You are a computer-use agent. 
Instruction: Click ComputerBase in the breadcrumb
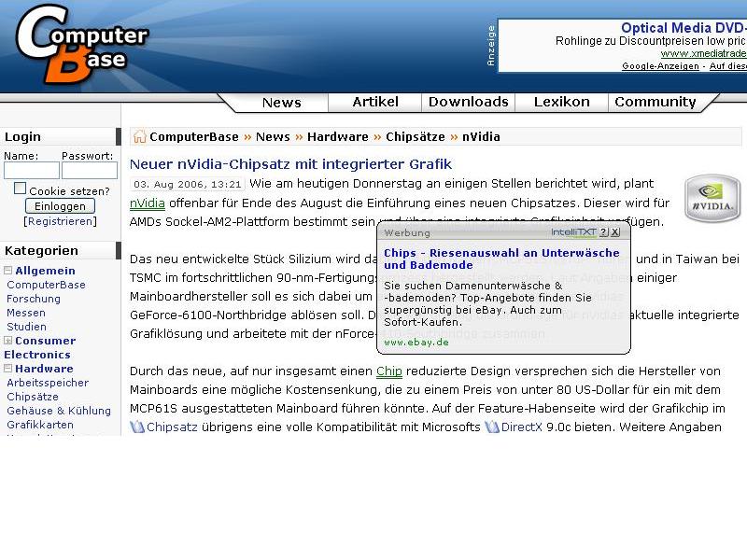tap(194, 137)
